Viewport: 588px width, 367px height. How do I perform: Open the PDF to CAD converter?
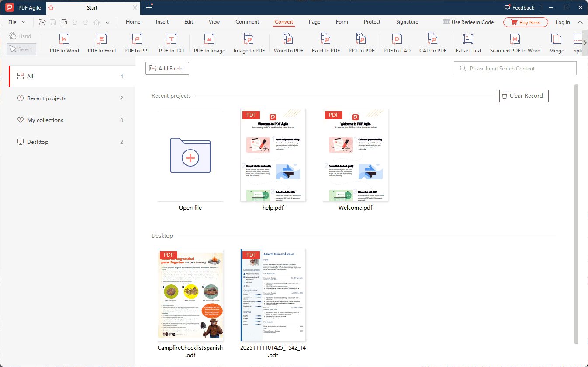tap(397, 43)
